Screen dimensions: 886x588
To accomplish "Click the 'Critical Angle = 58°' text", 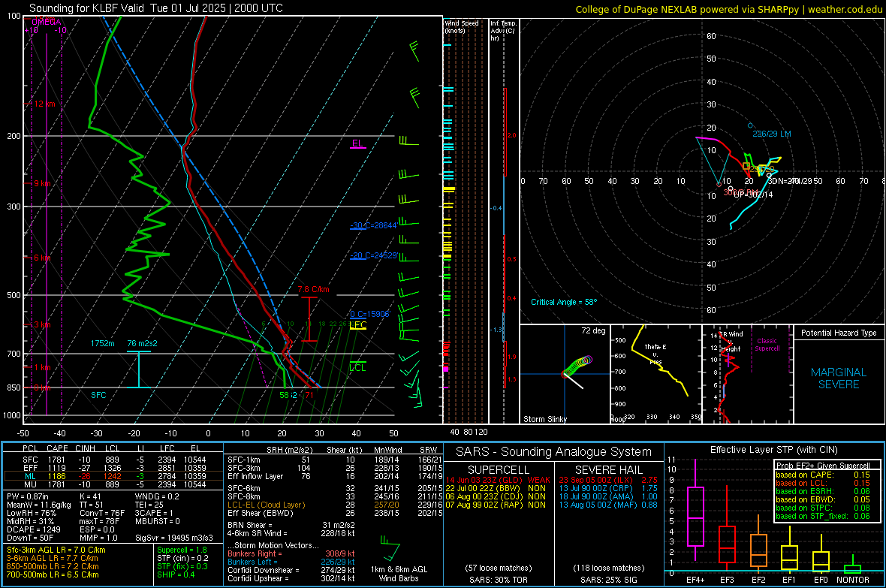I will (563, 302).
